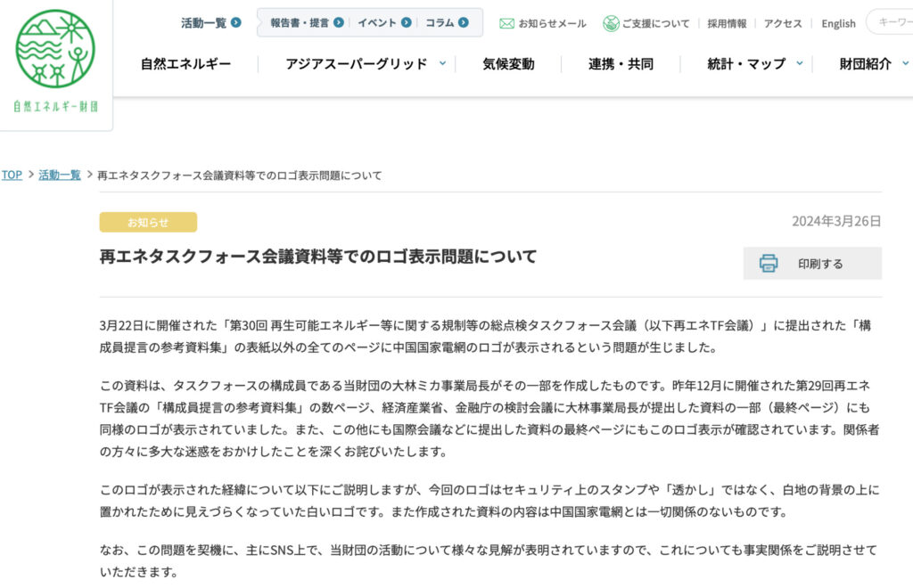The image size is (913, 588).
Task: Click the keyword search input field
Action: pyautogui.click(x=892, y=23)
